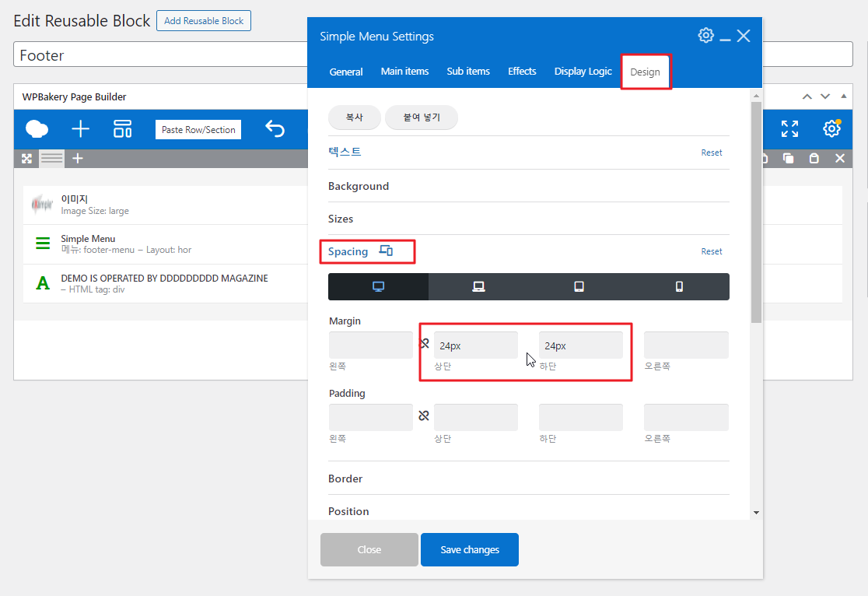Expand the Position section
This screenshot has height=596, width=868.
pyautogui.click(x=348, y=511)
